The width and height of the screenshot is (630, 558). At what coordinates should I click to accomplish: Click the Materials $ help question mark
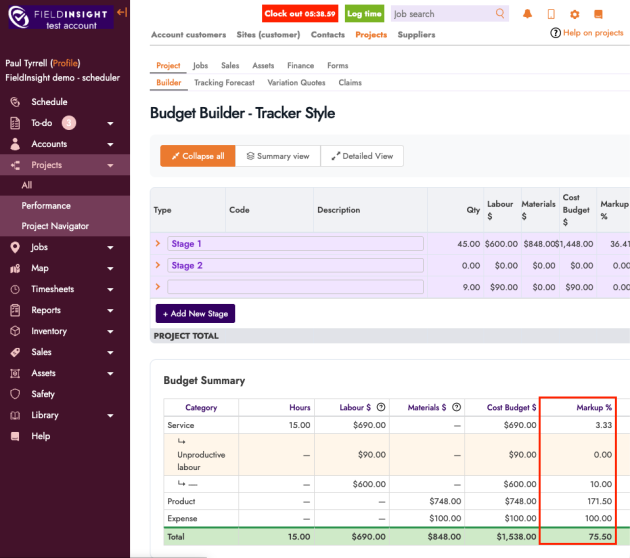(457, 407)
